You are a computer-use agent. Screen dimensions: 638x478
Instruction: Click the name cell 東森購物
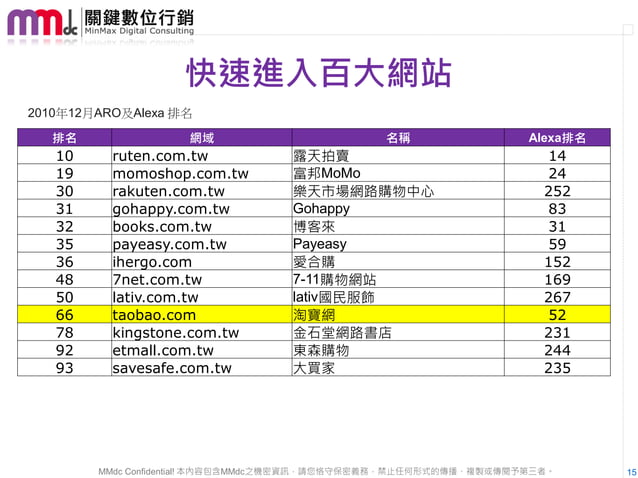398,350
